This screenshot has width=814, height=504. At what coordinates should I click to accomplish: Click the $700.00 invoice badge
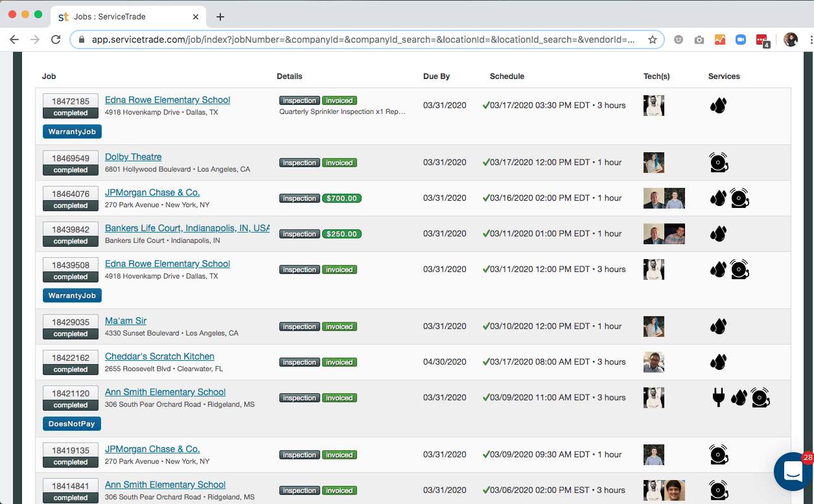click(342, 198)
